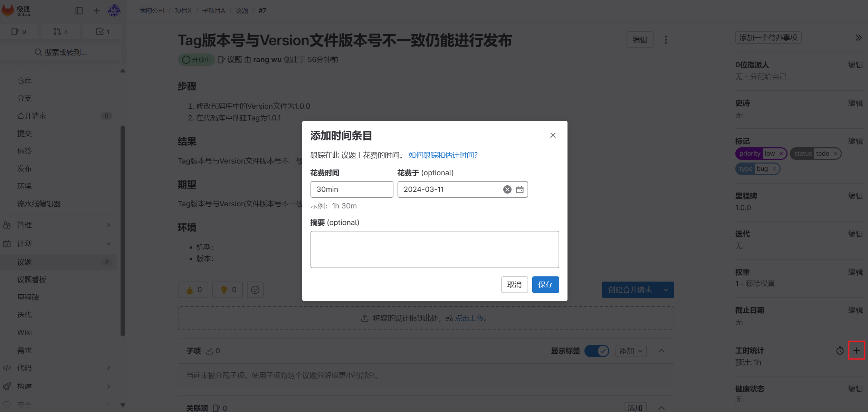Click the stopwatch icon next to 工时统计
Viewport: 868px width, 412px height.
(x=839, y=351)
